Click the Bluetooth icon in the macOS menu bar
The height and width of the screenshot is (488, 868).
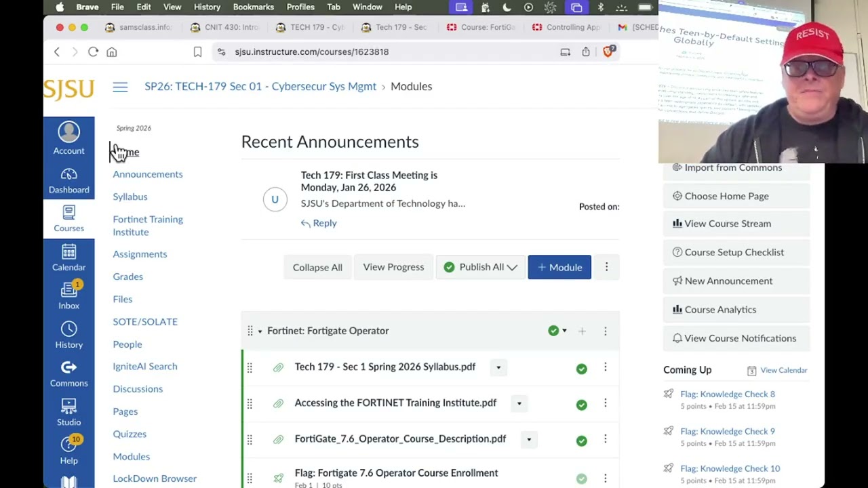(x=600, y=7)
